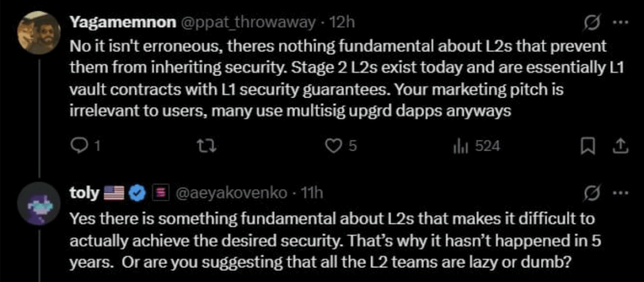This screenshot has width=644, height=282.
Task: Click Grok icon on Yagamemnon's tweet
Action: point(591,22)
